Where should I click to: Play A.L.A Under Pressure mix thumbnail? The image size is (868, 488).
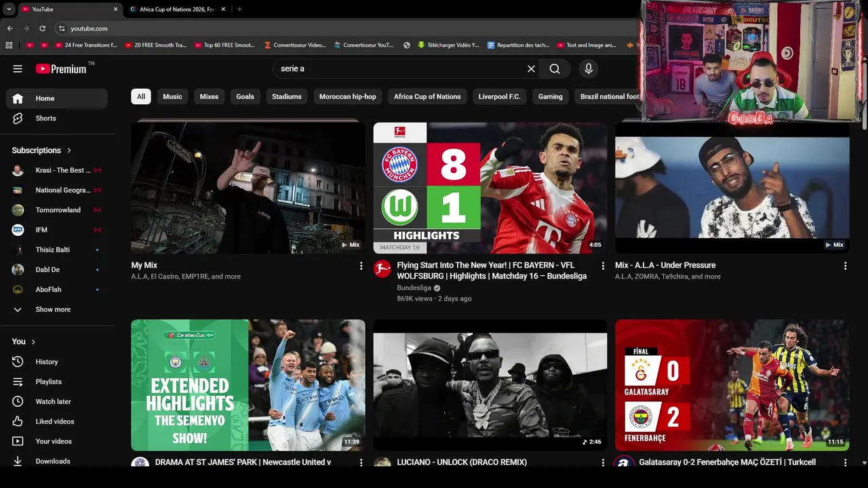pos(732,188)
